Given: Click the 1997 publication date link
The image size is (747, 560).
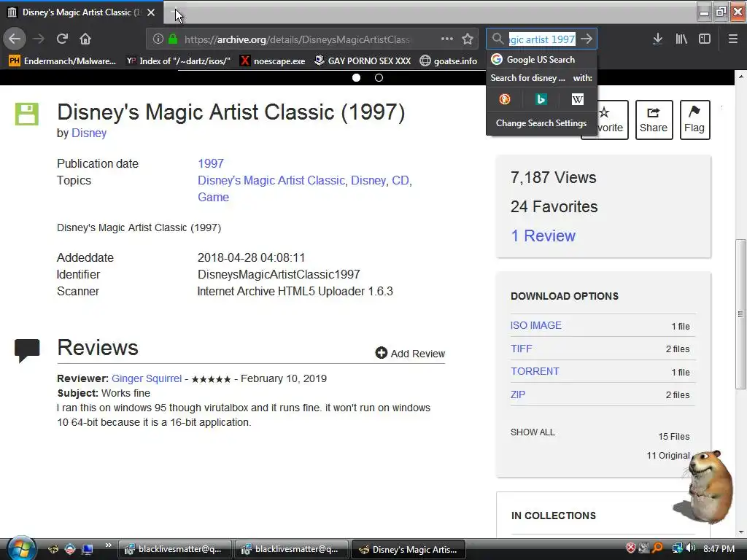Looking at the screenshot, I should click(x=211, y=163).
